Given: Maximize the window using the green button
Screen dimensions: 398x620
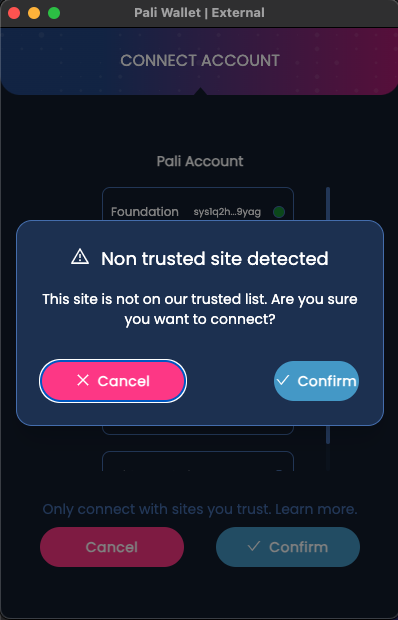Looking at the screenshot, I should pos(54,13).
